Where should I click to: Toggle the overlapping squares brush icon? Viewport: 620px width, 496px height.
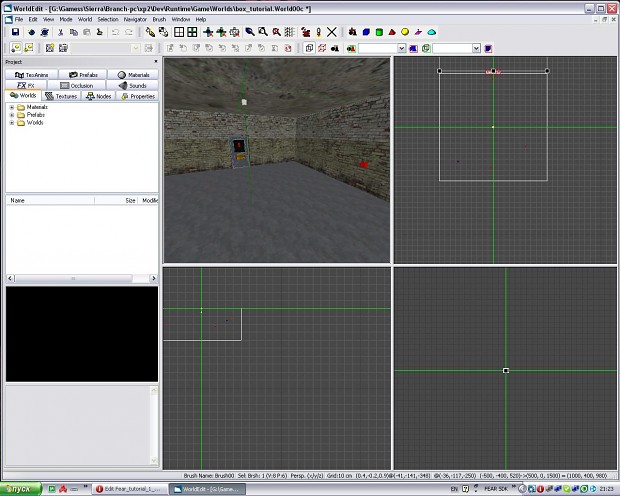tap(309, 48)
